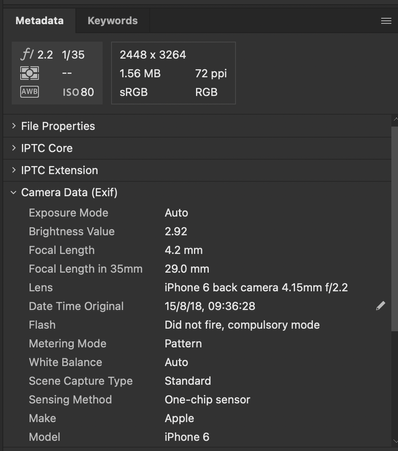Click the Focal Length in 35mm label

click(x=85, y=269)
